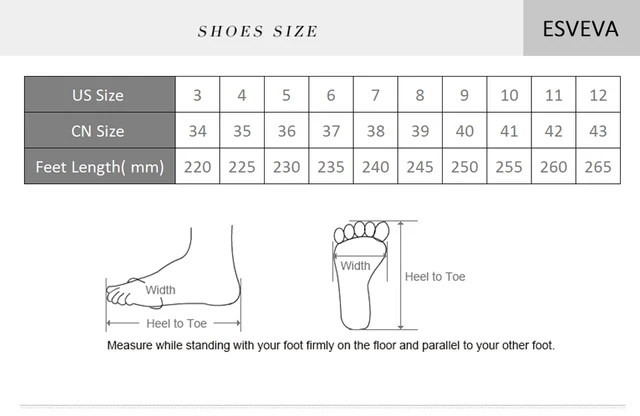Choose US size 12 cell

tap(598, 95)
